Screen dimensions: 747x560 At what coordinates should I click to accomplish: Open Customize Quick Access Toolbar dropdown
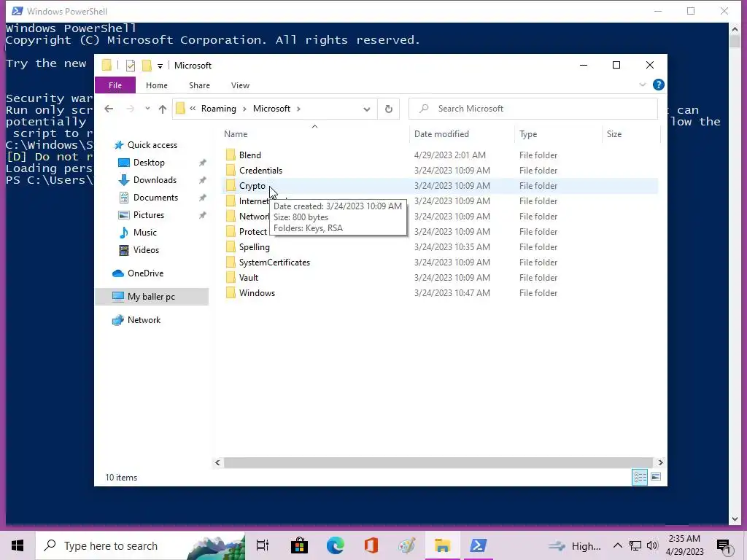pyautogui.click(x=160, y=66)
